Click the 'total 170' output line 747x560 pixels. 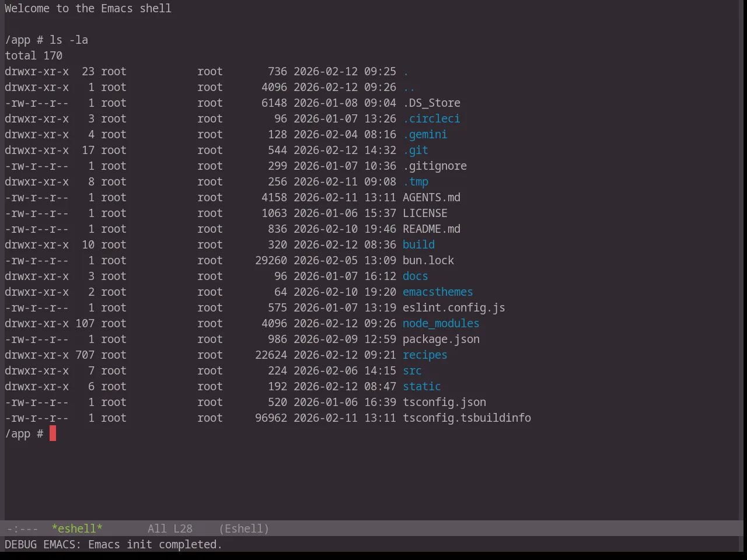coord(33,55)
